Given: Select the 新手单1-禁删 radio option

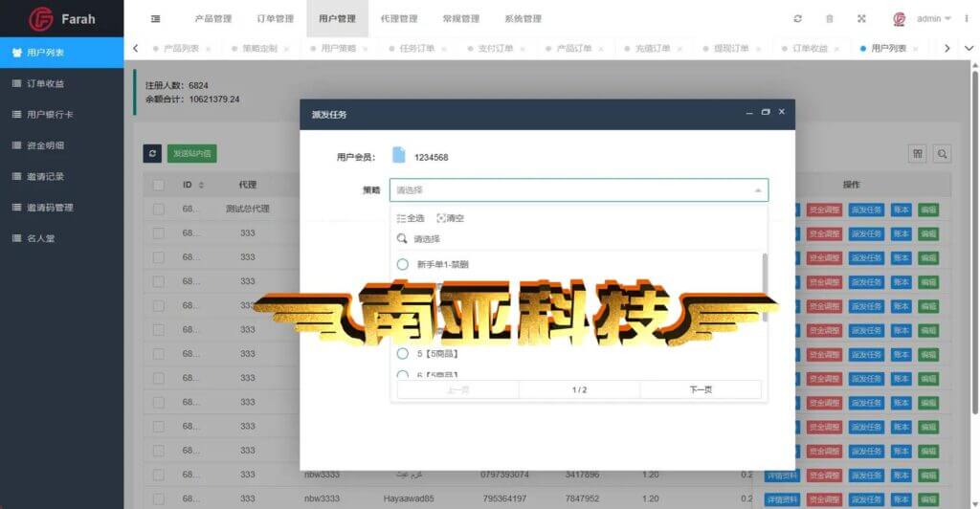Looking at the screenshot, I should [403, 264].
